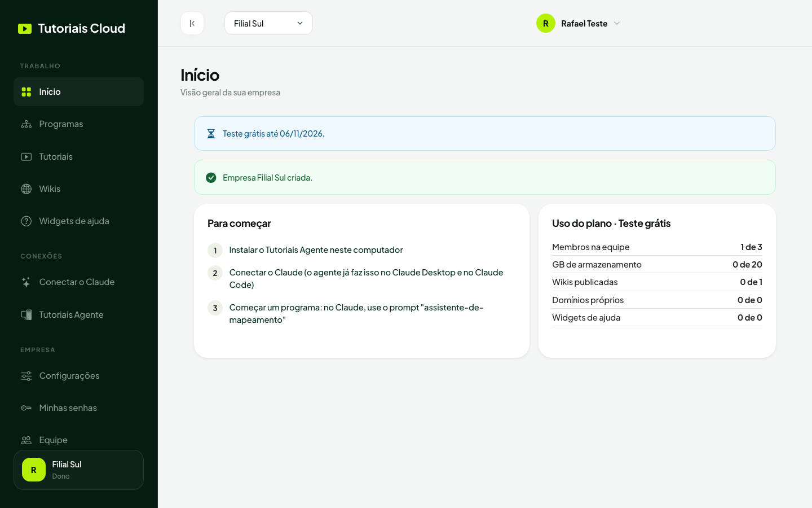
Task: Open Programas in the sidebar
Action: [x=78, y=124]
